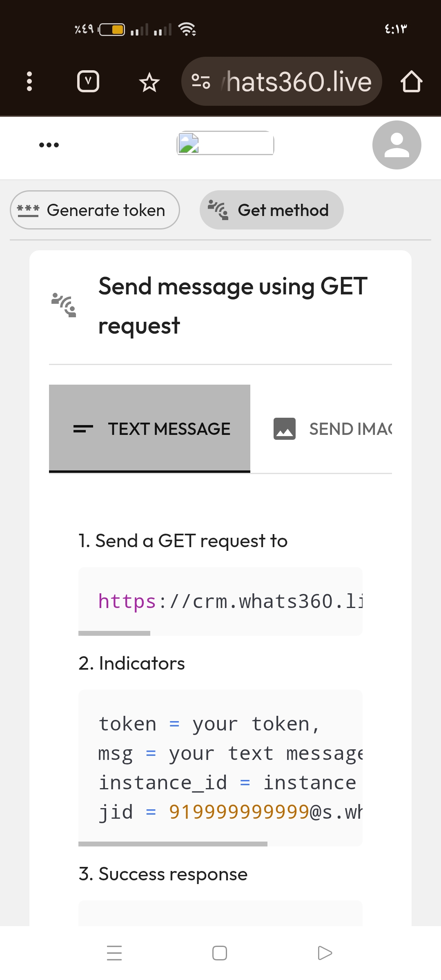Image resolution: width=441 pixels, height=980 pixels.
Task: Tap the Android menu navigation button
Action: coord(114,953)
